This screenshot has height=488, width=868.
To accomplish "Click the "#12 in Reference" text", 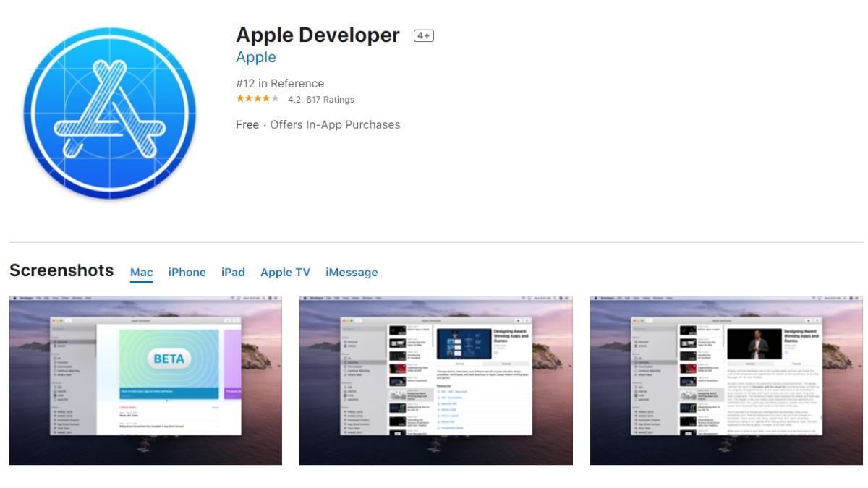I will coord(280,83).
